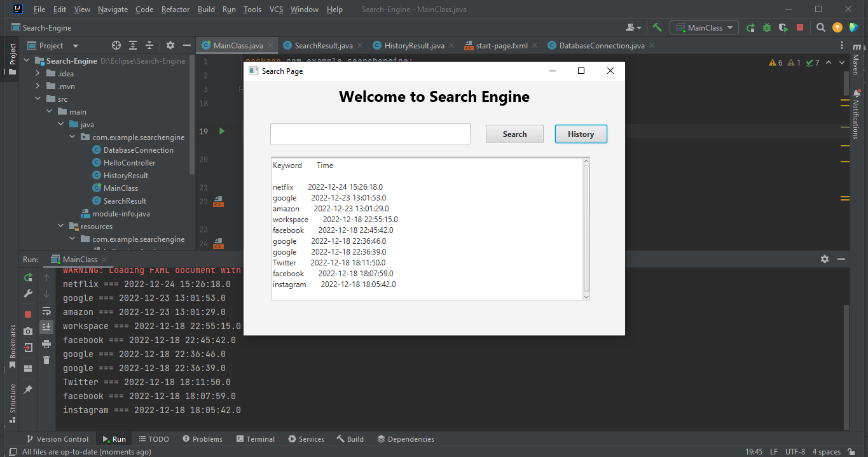Image resolution: width=868 pixels, height=457 pixels.
Task: Collapse all items in Project panel
Action: [149, 45]
